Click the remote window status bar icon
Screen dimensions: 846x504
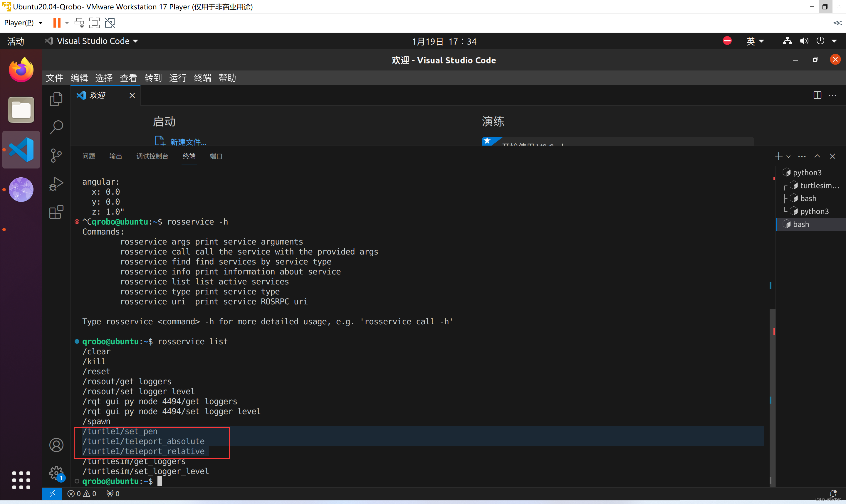[x=52, y=493]
